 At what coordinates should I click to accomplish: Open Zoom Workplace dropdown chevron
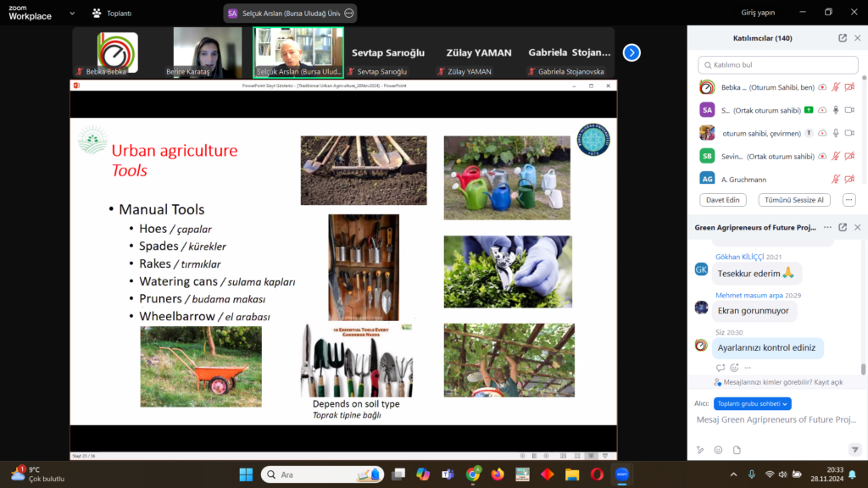pyautogui.click(x=71, y=13)
